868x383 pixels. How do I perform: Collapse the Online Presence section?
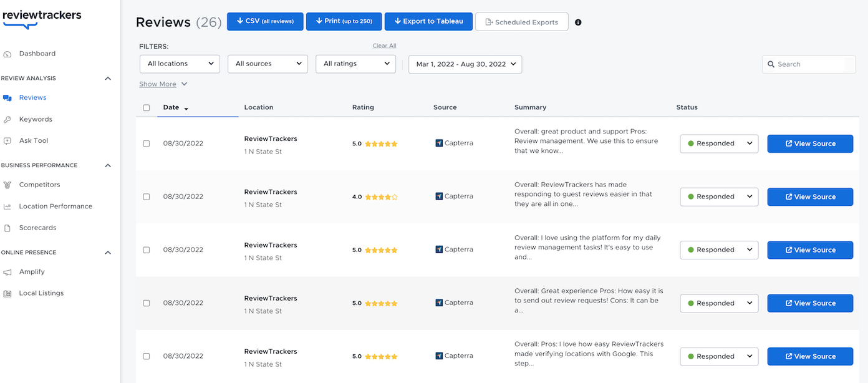108,253
